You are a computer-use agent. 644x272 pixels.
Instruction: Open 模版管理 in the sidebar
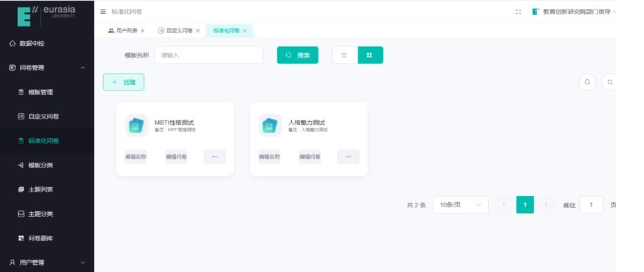[x=47, y=92]
